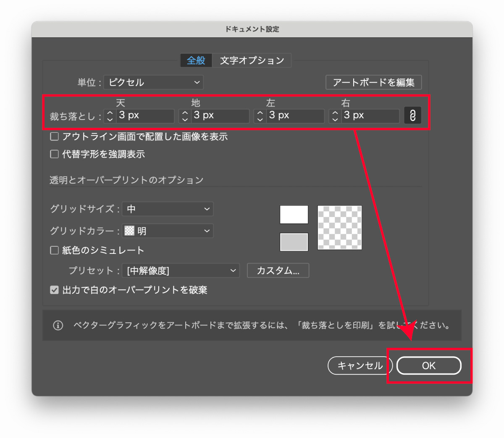The width and height of the screenshot is (504, 438).
Task: Click the キャンセル button
Action: [360, 365]
